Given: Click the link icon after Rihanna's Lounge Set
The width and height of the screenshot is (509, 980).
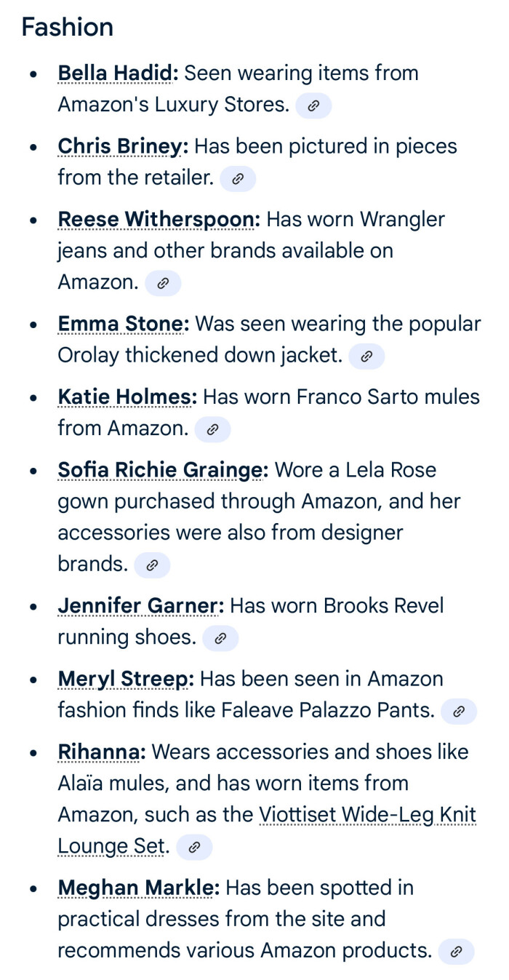Looking at the screenshot, I should [194, 847].
